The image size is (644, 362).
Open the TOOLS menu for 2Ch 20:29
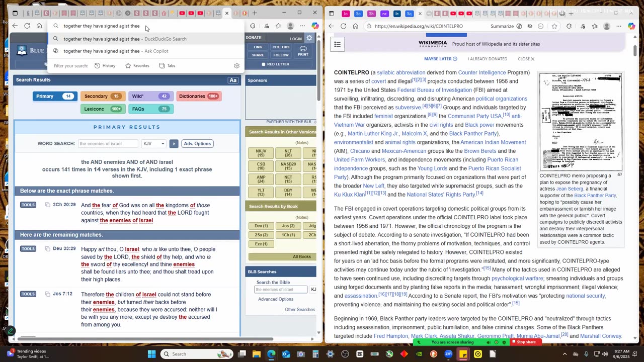[x=28, y=205]
